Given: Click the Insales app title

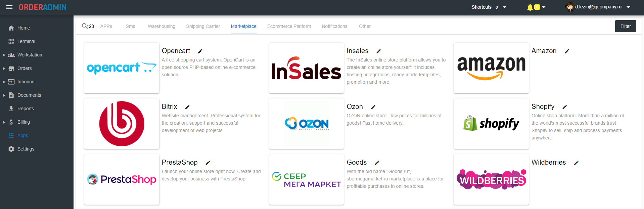Looking at the screenshot, I should coord(358,51).
